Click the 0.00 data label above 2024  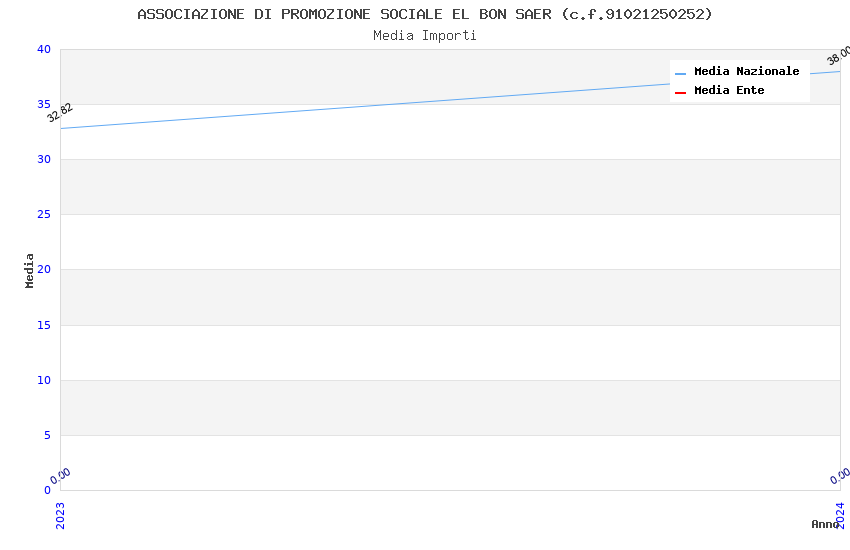point(840,476)
